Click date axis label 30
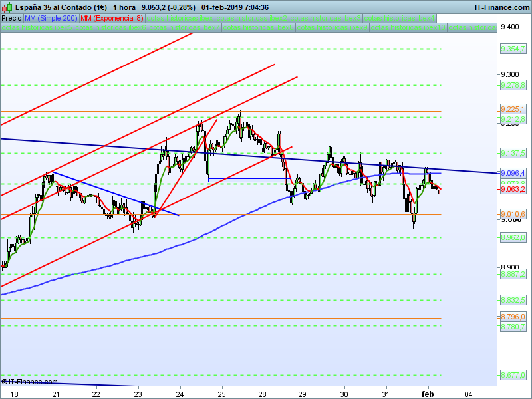The height and width of the screenshot is (399, 532). [344, 394]
